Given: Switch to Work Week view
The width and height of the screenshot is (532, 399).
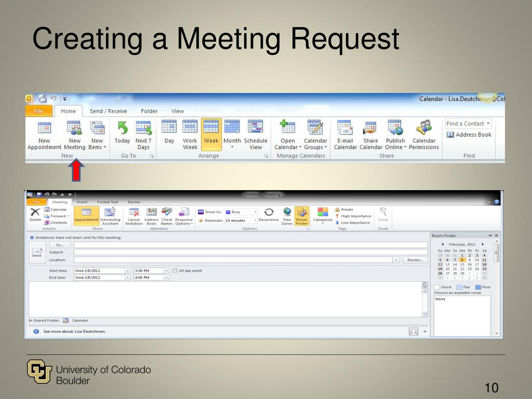Looking at the screenshot, I should tap(190, 135).
